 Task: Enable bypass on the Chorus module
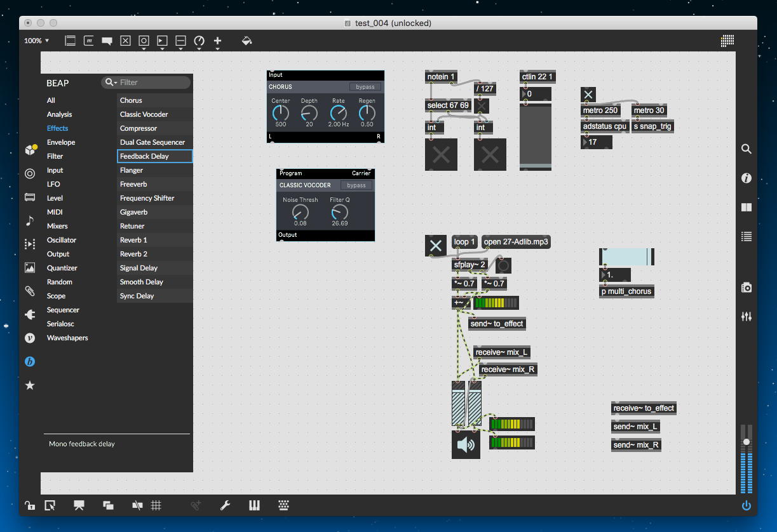pyautogui.click(x=365, y=87)
